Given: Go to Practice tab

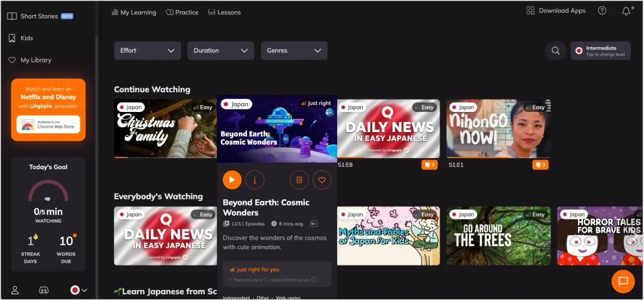Looking at the screenshot, I should [182, 13].
